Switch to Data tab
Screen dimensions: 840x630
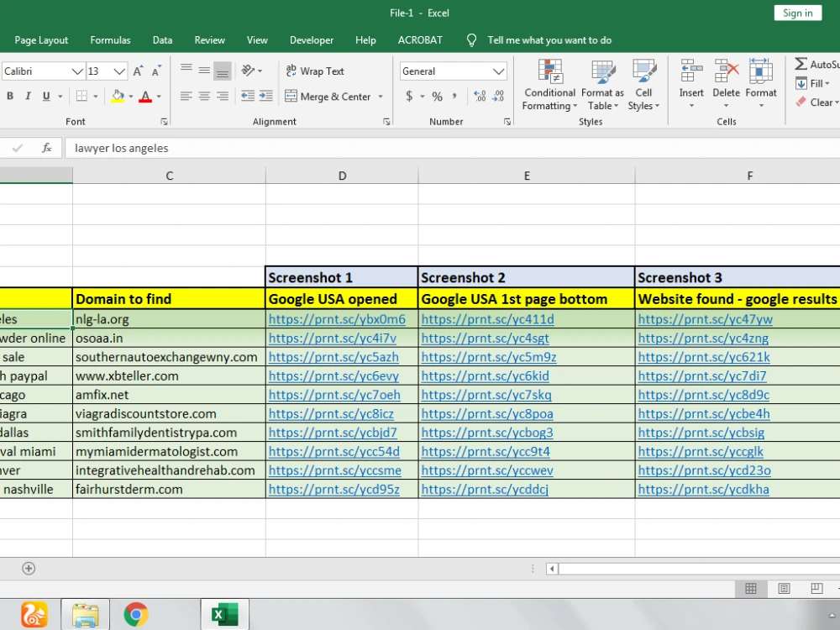click(x=162, y=40)
